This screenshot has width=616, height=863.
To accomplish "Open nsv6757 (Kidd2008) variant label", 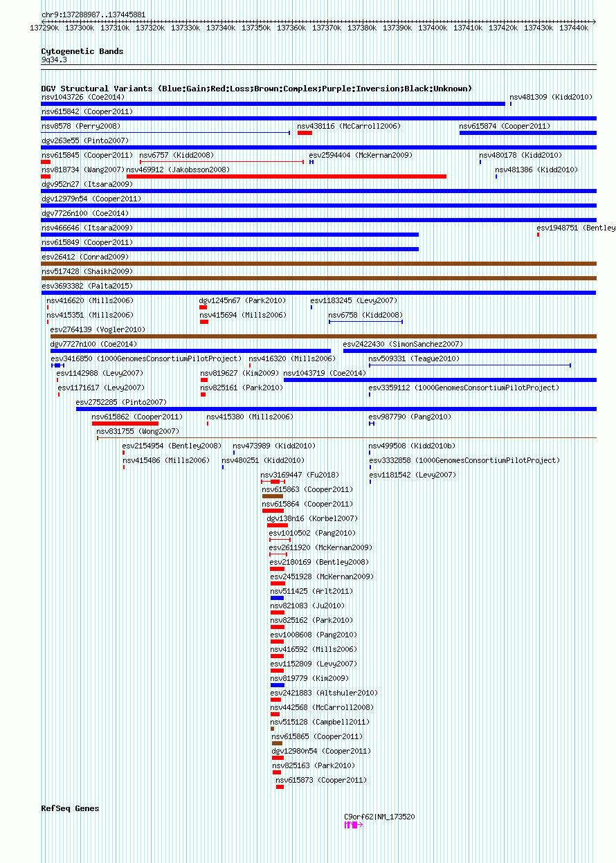I will pyautogui.click(x=177, y=156).
